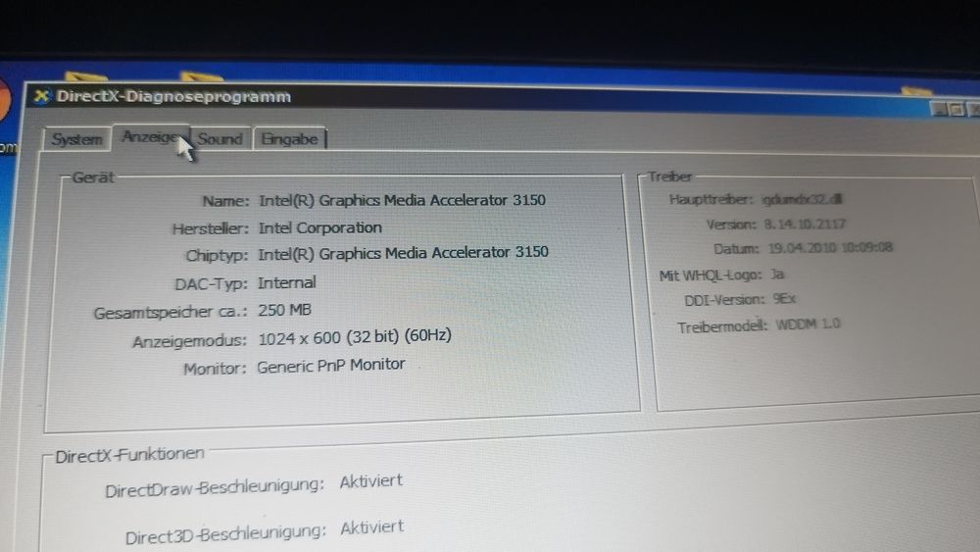Click the DDI-Version value 9Ex
This screenshot has width=980, height=552.
[784, 299]
